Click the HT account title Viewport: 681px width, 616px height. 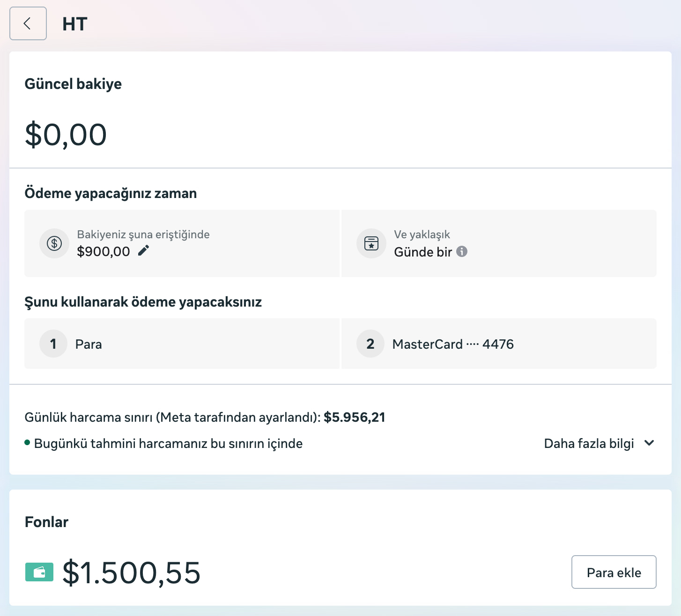tap(75, 24)
